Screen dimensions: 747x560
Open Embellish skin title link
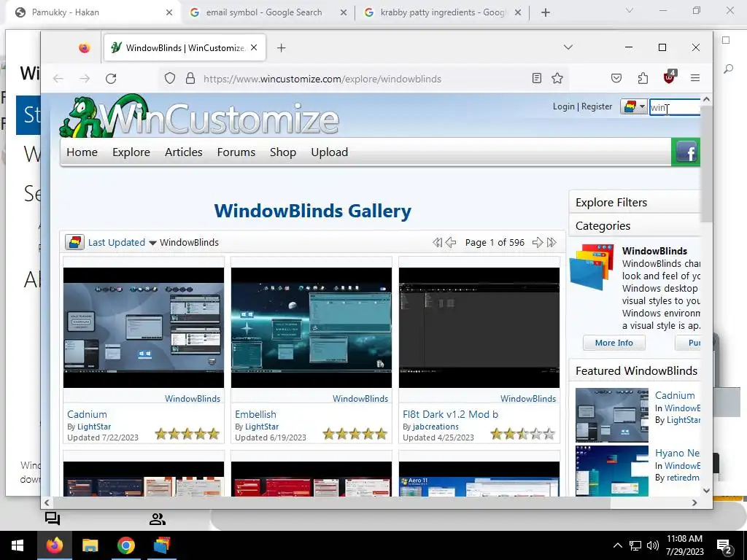tap(255, 414)
